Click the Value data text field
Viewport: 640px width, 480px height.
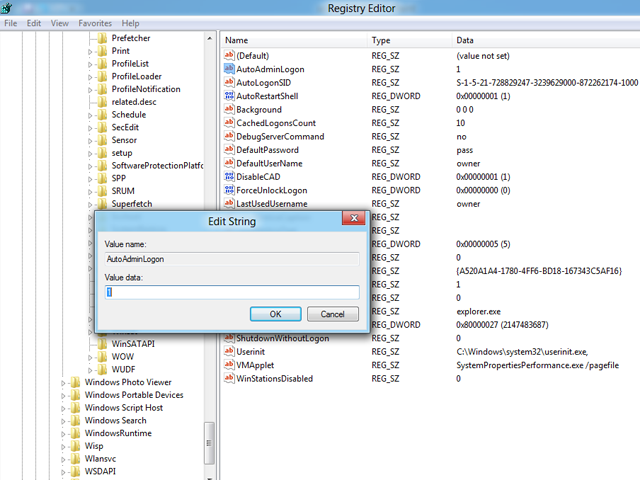[232, 292]
